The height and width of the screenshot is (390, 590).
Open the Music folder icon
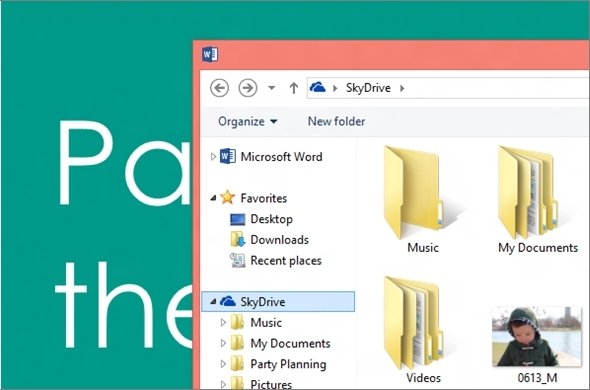pyautogui.click(x=414, y=192)
